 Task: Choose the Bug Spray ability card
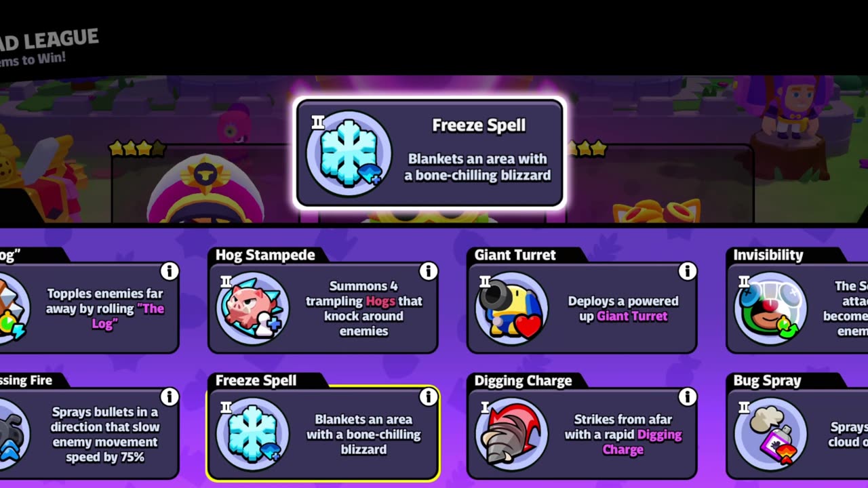797,426
